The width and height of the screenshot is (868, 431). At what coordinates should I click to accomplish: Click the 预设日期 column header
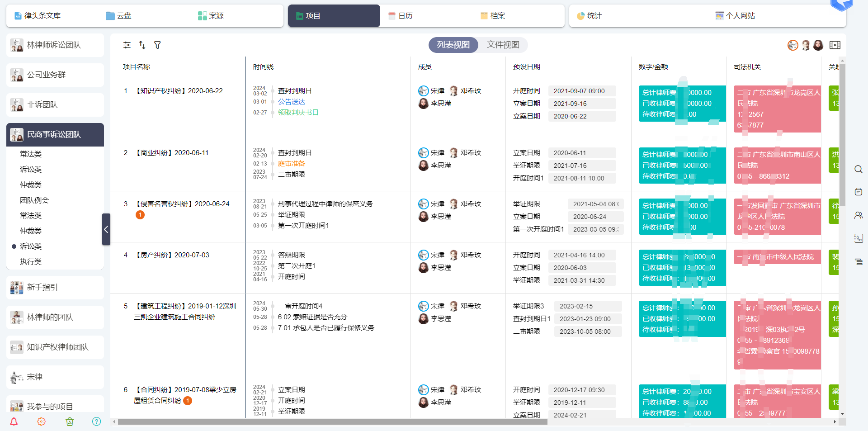pos(527,67)
